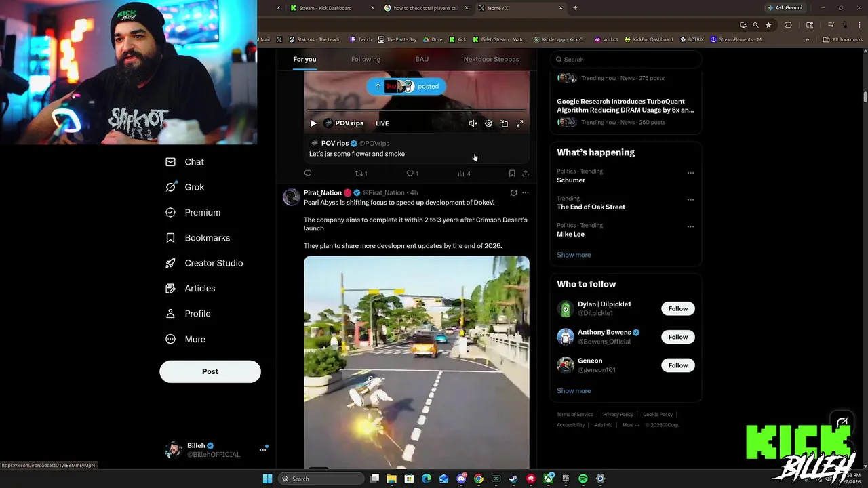Toggle picture-in-picture on the broadcast
The height and width of the screenshot is (488, 868).
click(x=504, y=123)
